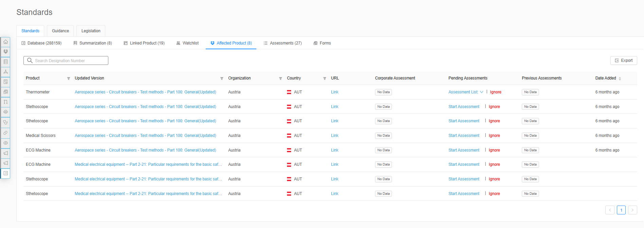Click the Pending Assessments column header
Viewport: 644px width, 228px height.
click(468, 78)
